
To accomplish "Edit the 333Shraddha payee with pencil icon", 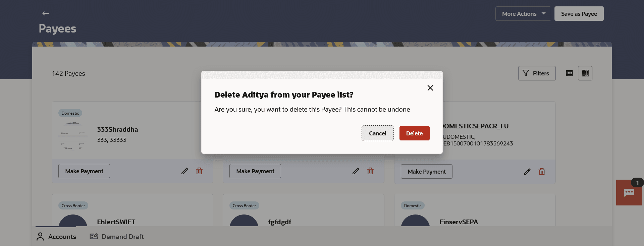I will pos(184,171).
